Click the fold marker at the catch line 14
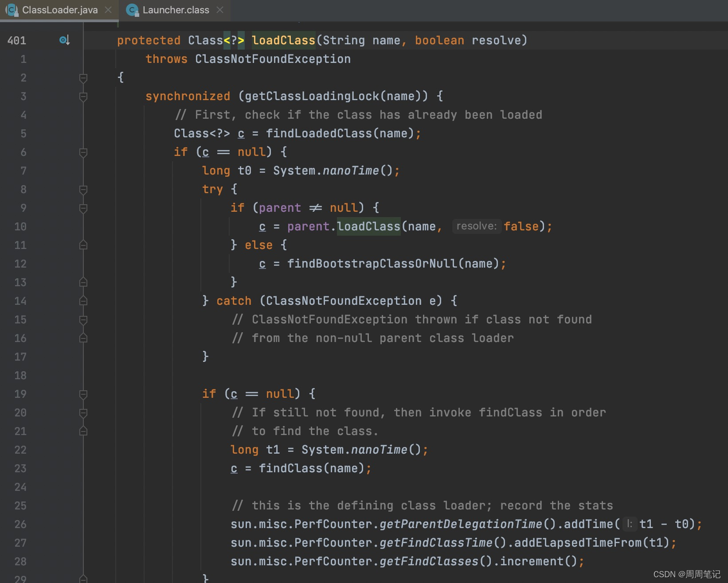Viewport: 728px width, 583px height. coord(83,301)
